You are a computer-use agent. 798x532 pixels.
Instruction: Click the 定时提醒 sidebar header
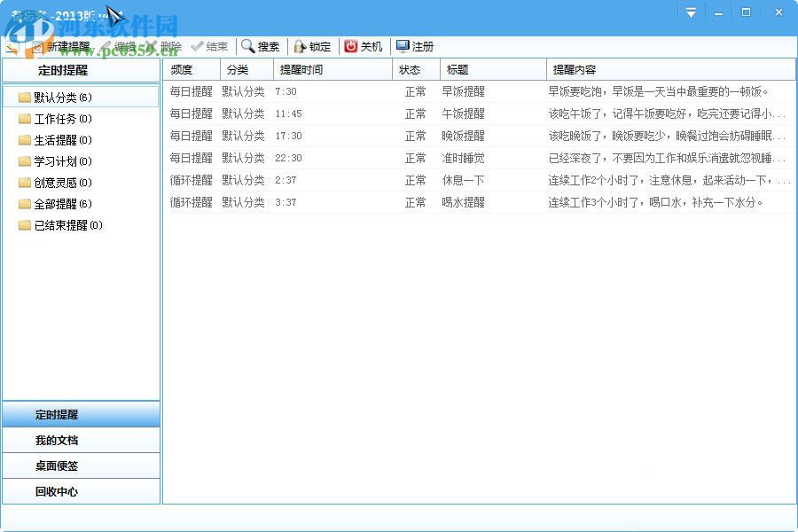82,70
